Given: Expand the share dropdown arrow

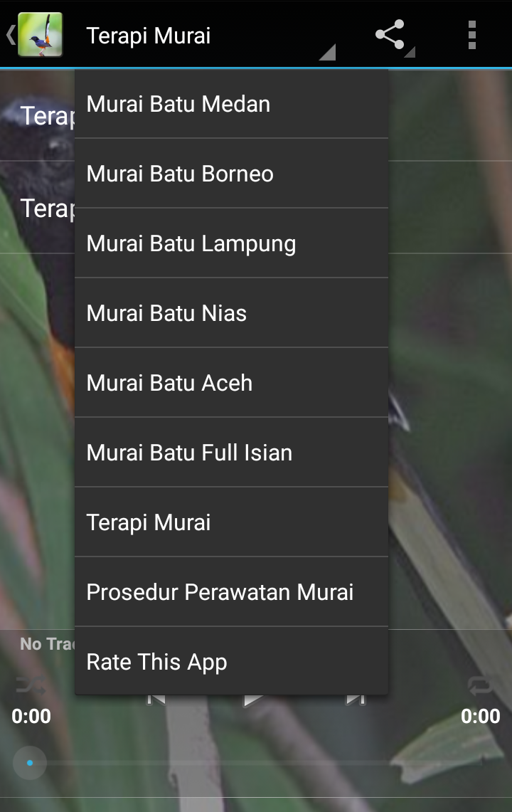Looking at the screenshot, I should pos(410,52).
